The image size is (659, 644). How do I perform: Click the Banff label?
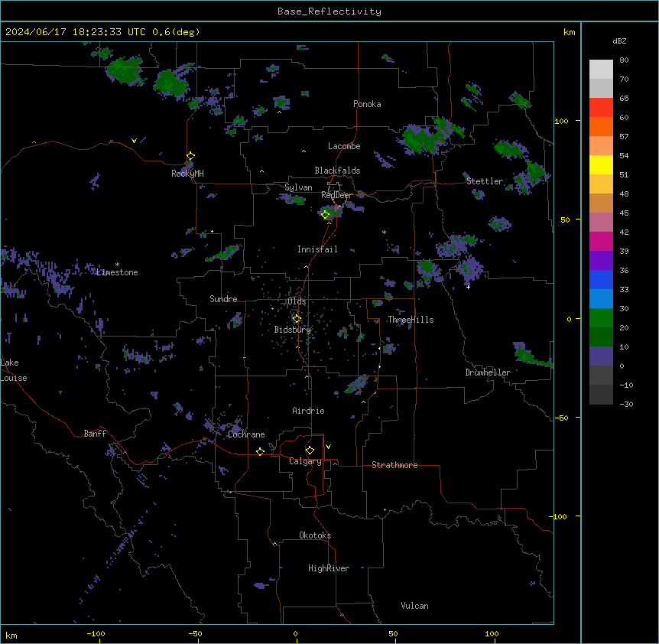click(x=95, y=434)
